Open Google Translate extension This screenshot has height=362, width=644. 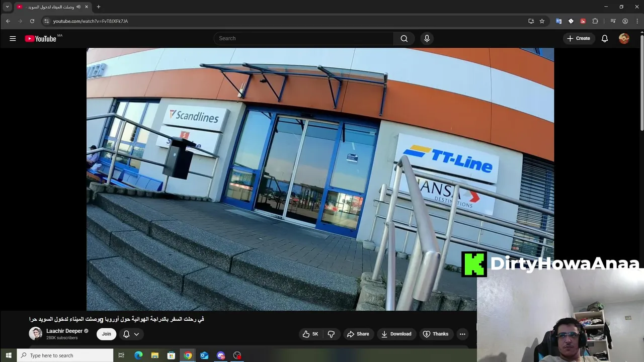[x=558, y=21]
